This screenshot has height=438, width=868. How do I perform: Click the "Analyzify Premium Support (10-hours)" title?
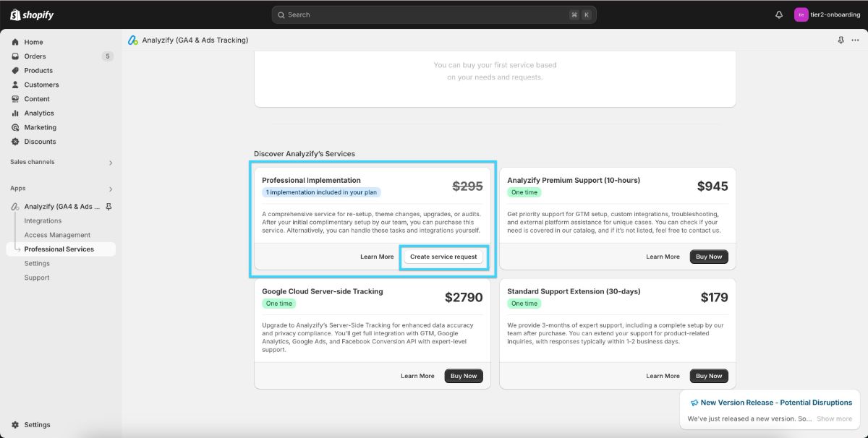pos(574,180)
